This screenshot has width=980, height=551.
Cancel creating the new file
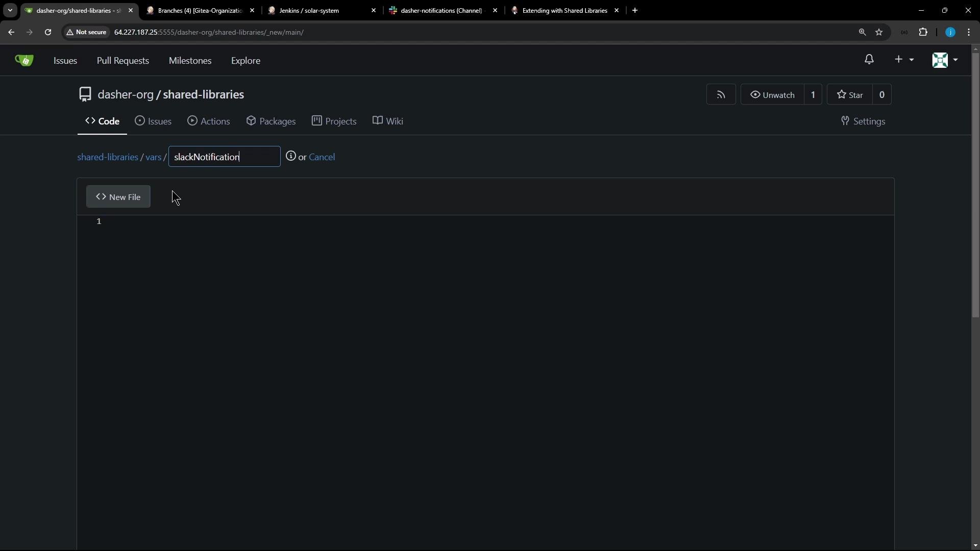pos(322,157)
